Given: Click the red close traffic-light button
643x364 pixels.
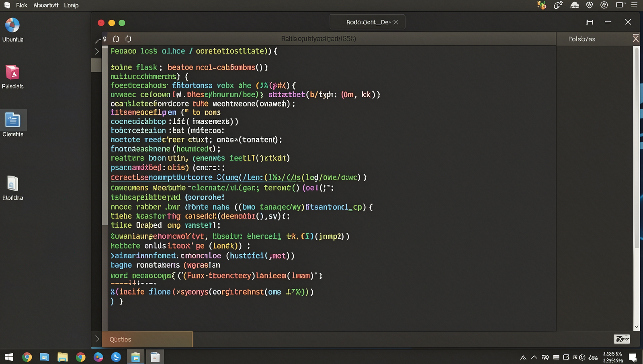Looking at the screenshot, I should (x=101, y=23).
